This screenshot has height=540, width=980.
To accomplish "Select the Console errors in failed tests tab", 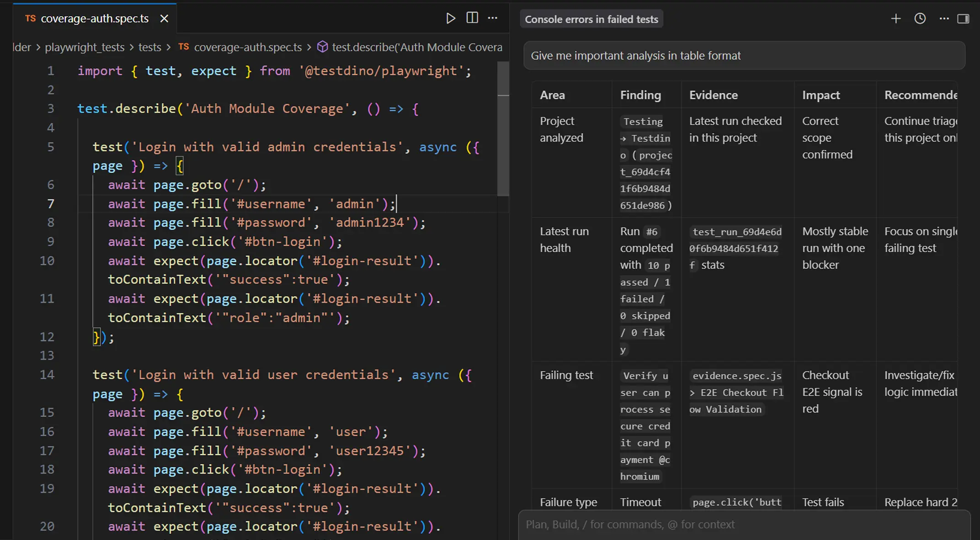I will (591, 19).
